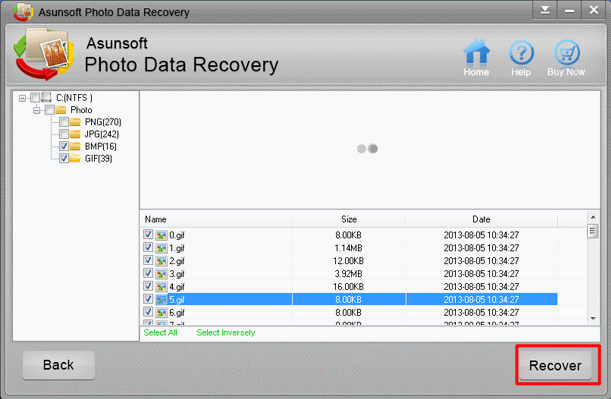Click the file list scrollbar down arrow
This screenshot has height=399, width=611.
[x=593, y=319]
